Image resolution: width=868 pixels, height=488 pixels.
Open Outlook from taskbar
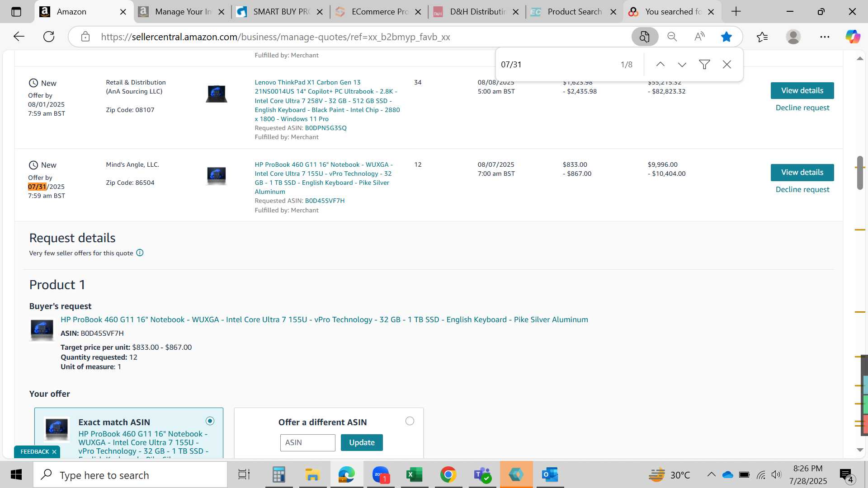click(x=550, y=475)
